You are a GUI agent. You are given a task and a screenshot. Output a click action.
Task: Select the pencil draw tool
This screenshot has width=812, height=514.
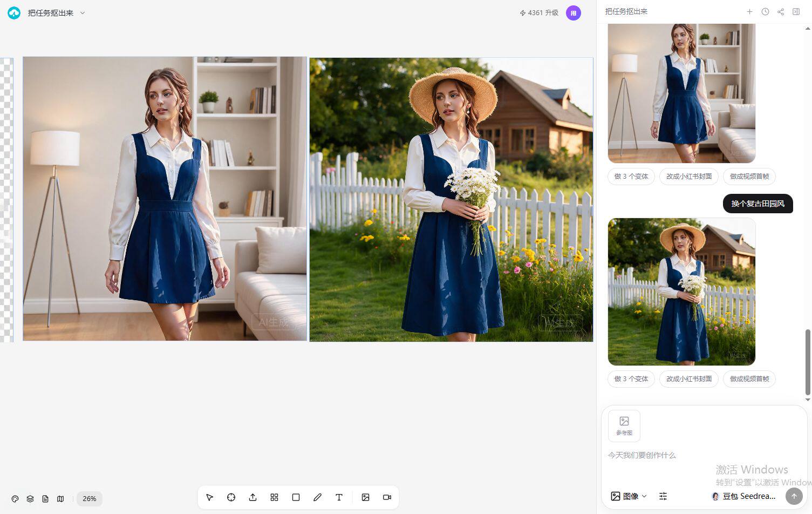click(x=317, y=497)
